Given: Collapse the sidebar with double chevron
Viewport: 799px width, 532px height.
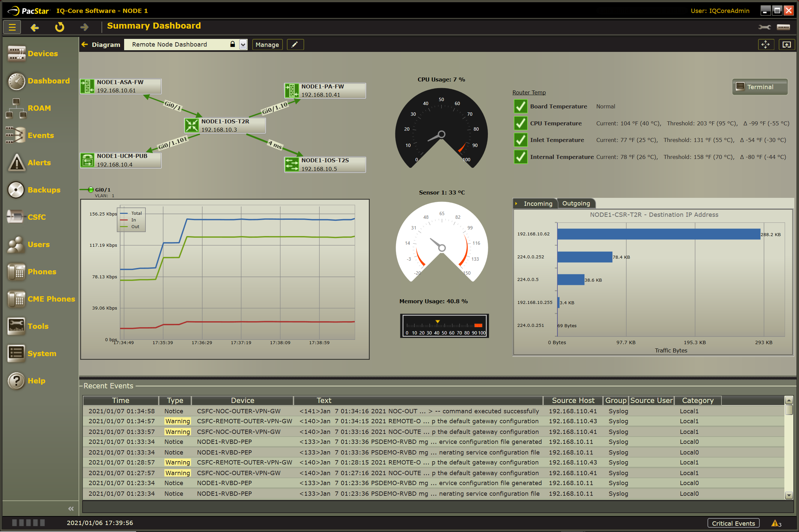Looking at the screenshot, I should point(71,509).
